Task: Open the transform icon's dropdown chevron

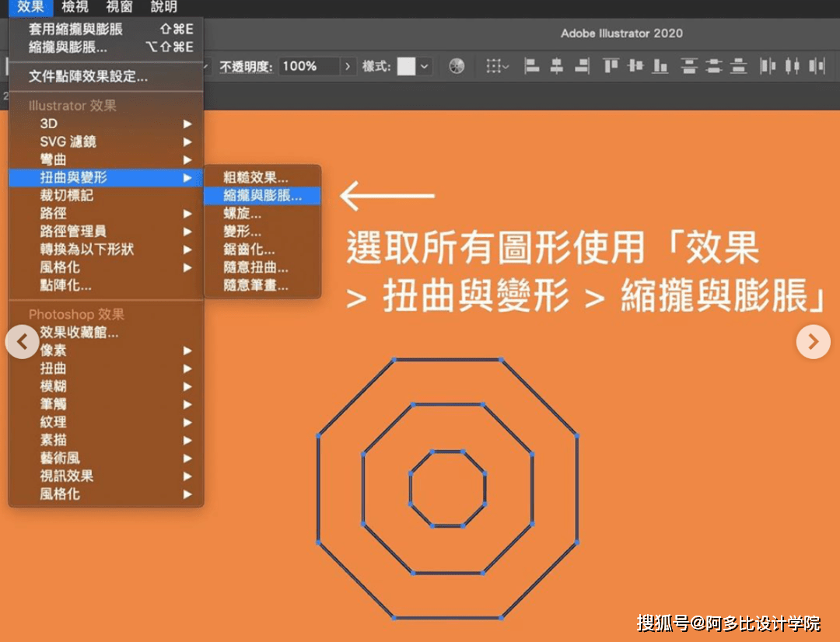Action: 506,68
